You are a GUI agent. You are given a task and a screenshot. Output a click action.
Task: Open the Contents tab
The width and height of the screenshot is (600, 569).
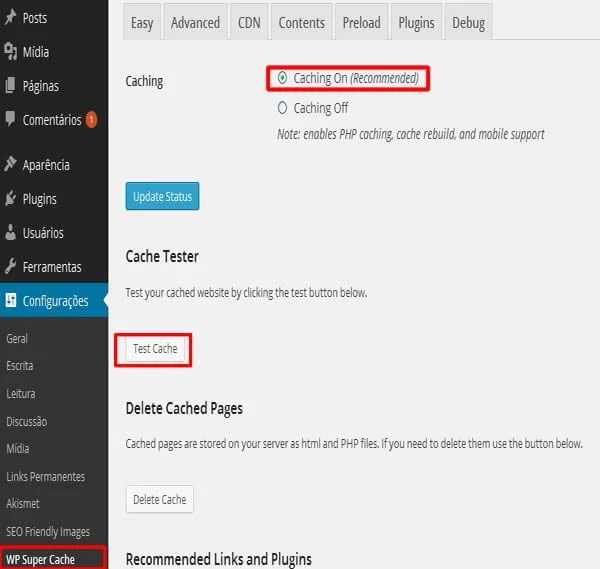(x=302, y=22)
